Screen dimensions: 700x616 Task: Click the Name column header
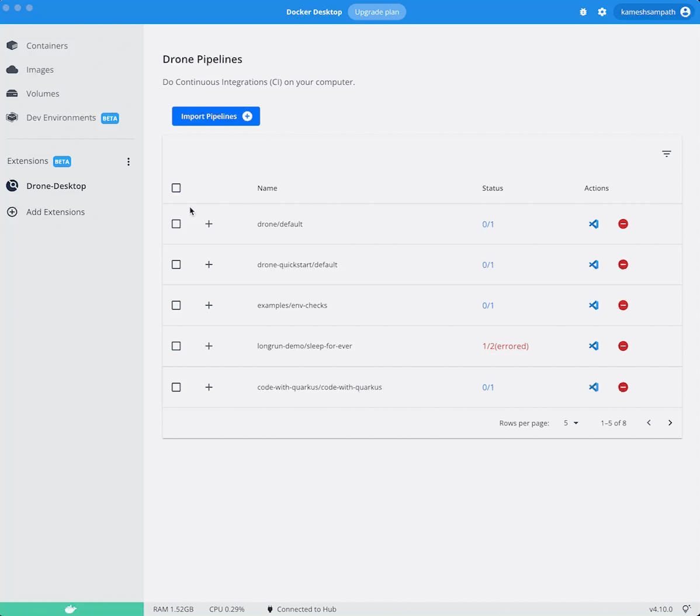pyautogui.click(x=267, y=188)
